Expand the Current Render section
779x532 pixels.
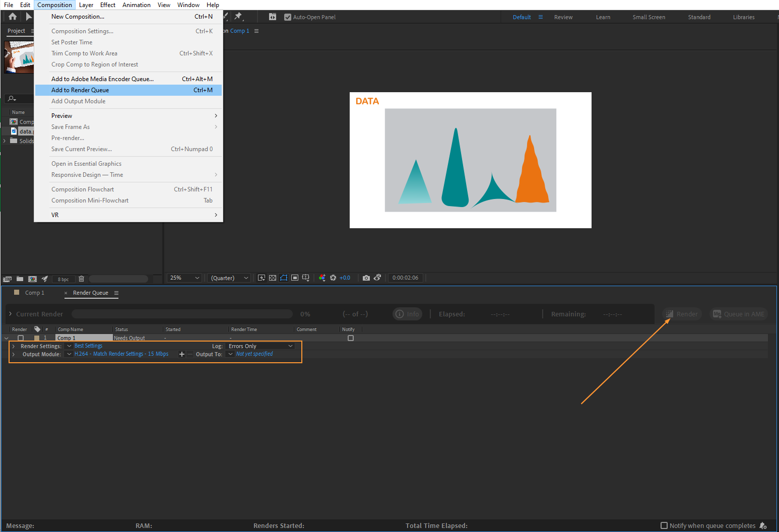tap(10, 314)
